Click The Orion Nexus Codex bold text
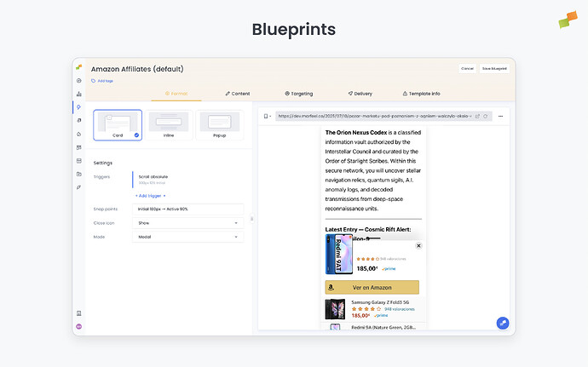This screenshot has width=588, height=367. [x=356, y=132]
